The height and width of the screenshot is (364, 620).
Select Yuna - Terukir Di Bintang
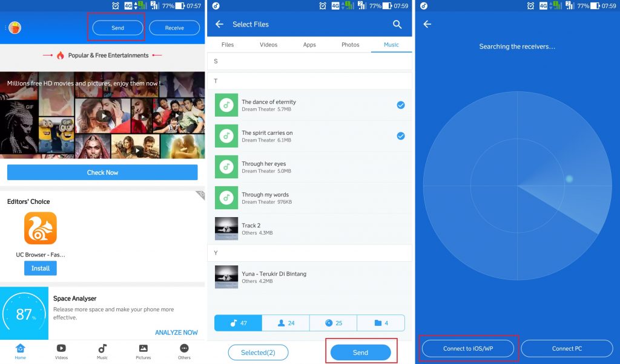click(x=309, y=277)
